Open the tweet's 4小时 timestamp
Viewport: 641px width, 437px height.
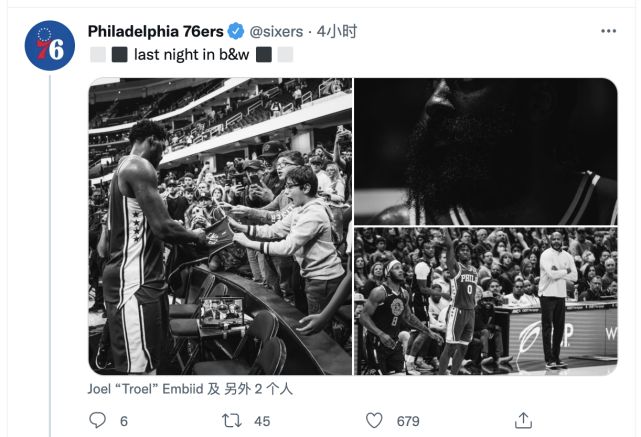tap(337, 31)
